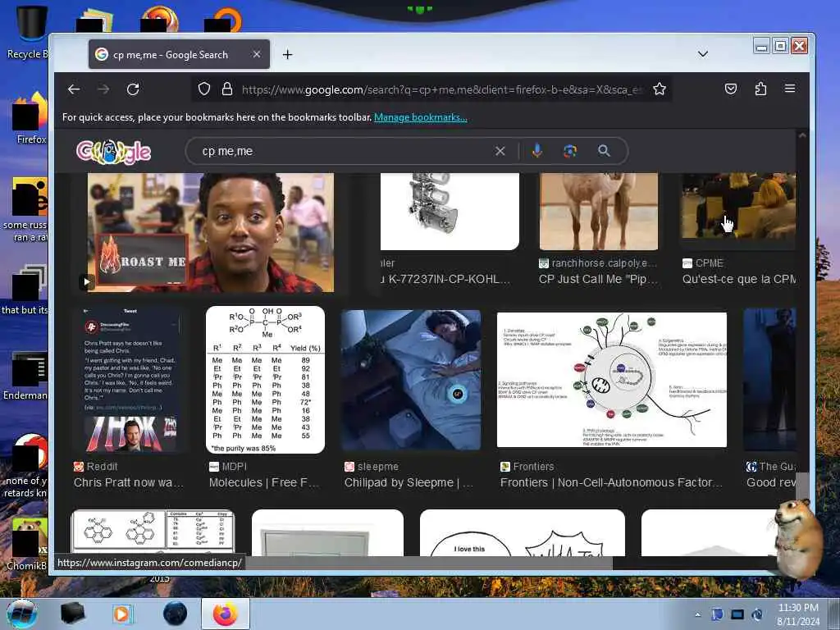Viewport: 840px width, 630px height.
Task: Open the Enderman desktop icon
Action: coord(25,376)
